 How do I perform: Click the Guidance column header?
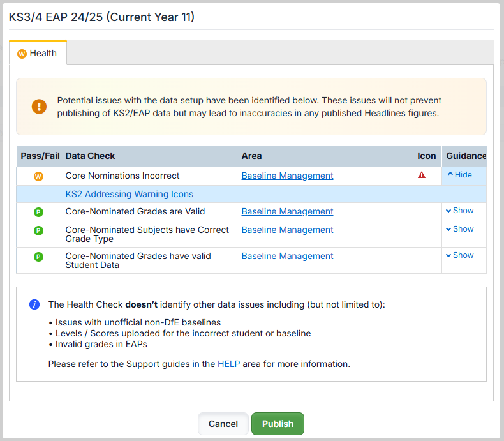point(464,156)
